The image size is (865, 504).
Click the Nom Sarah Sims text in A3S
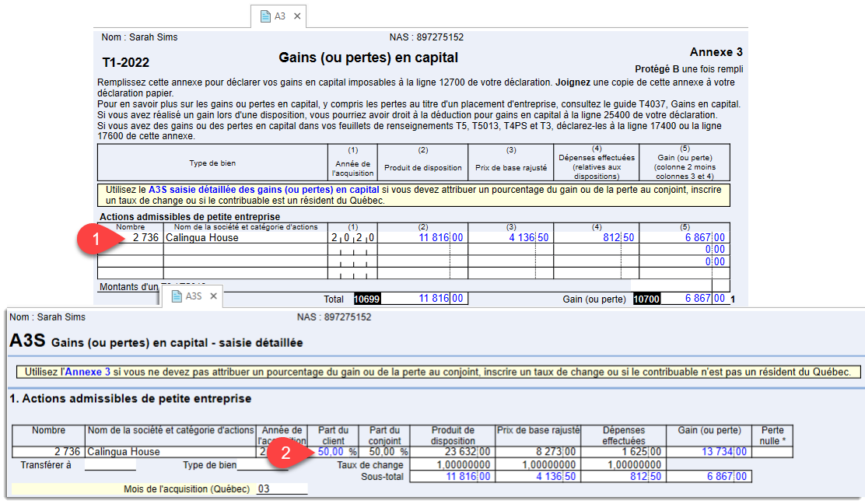point(47,317)
